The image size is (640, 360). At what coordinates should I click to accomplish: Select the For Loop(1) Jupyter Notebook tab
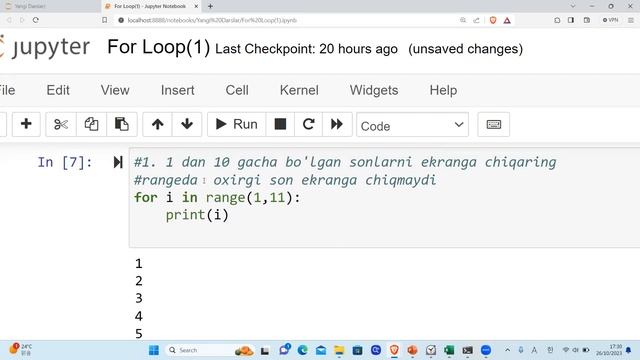[149, 7]
